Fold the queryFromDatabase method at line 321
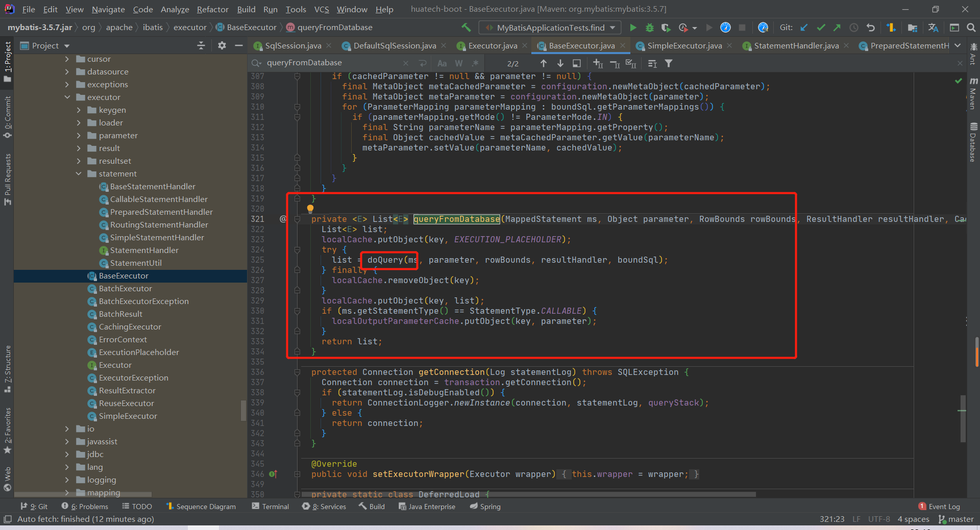The height and width of the screenshot is (530, 980). (x=297, y=219)
